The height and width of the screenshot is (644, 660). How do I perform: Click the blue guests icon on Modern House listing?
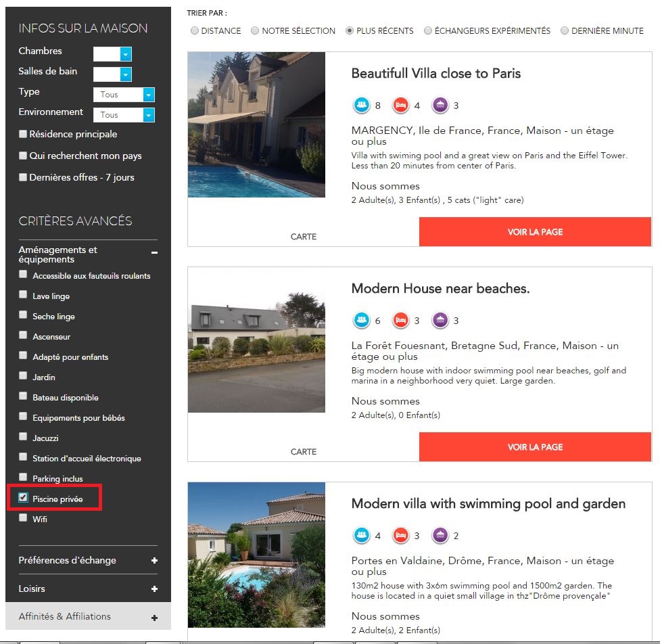coord(361,321)
